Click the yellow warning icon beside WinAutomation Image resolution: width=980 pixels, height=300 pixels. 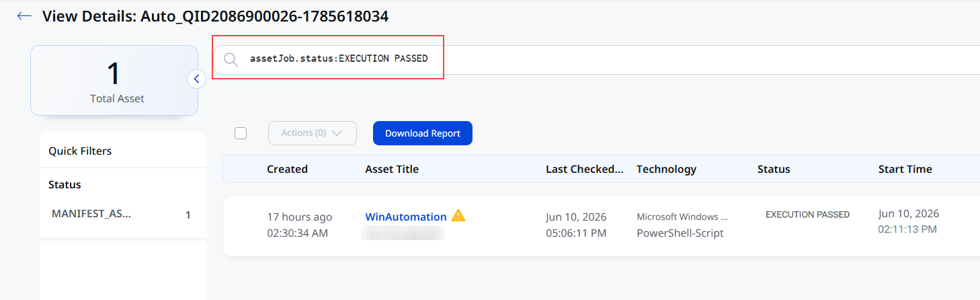point(458,216)
